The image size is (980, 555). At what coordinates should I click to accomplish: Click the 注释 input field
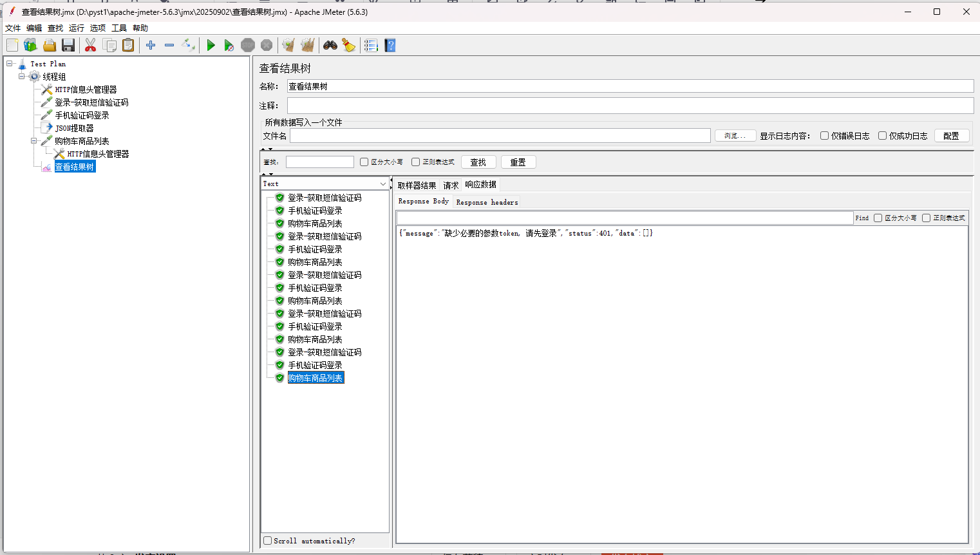630,106
